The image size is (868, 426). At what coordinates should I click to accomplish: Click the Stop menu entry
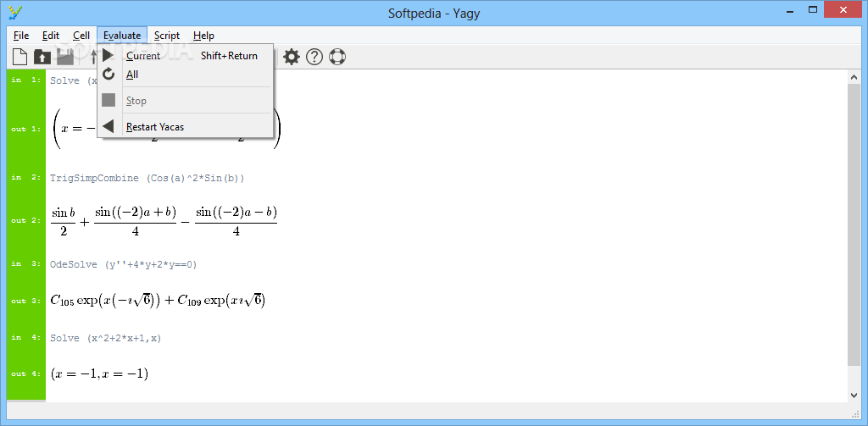point(185,101)
